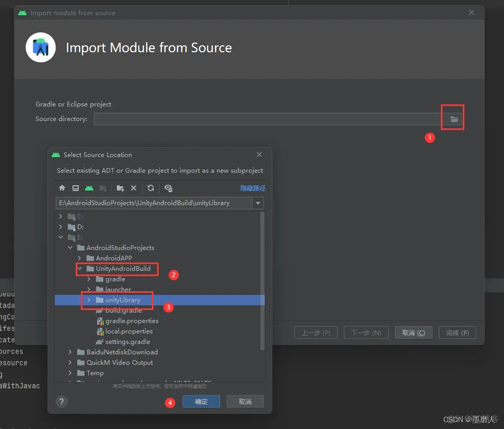The image size is (504, 429).
Task: Select the settings.gradle file
Action: pos(128,341)
